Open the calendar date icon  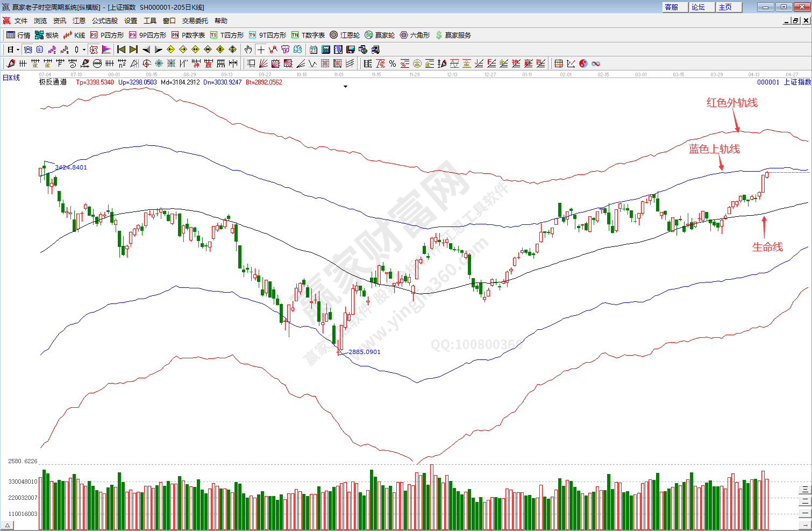[x=314, y=49]
